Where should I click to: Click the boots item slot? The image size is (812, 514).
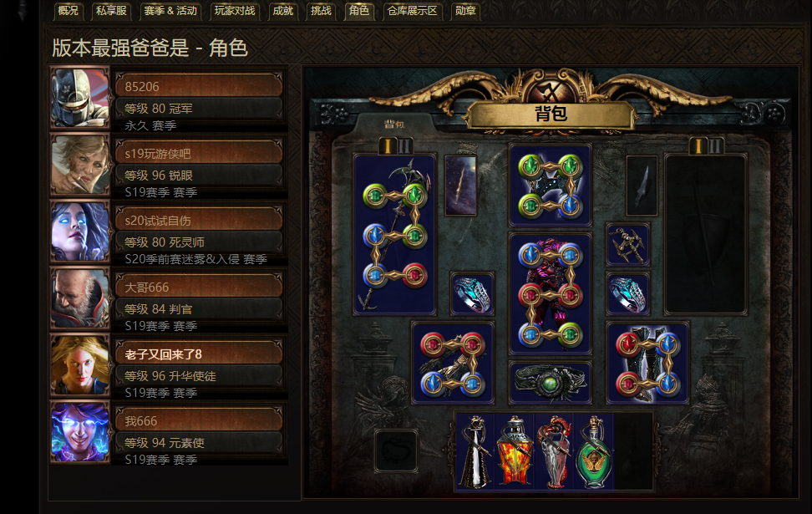pyautogui.click(x=647, y=363)
